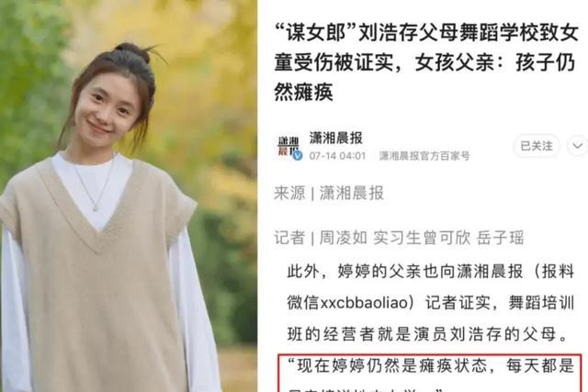Open the 潇湘晨报 account name
588x392 pixels.
(x=335, y=139)
